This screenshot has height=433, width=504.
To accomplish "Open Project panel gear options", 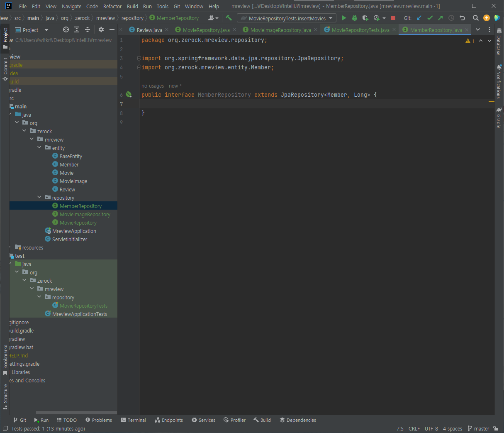I will [x=101, y=29].
